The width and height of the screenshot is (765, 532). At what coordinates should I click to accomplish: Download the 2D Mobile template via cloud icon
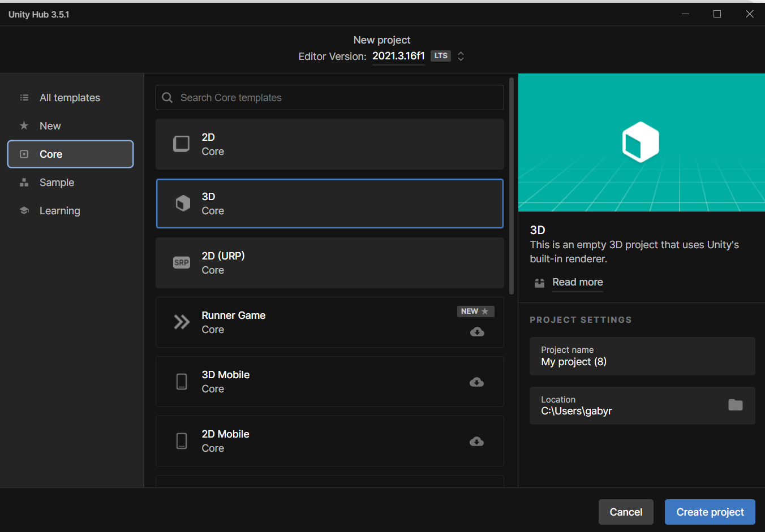coord(476,442)
